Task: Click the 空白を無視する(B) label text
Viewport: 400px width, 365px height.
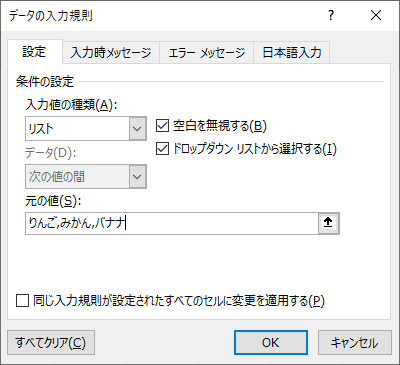Action: pos(220,126)
